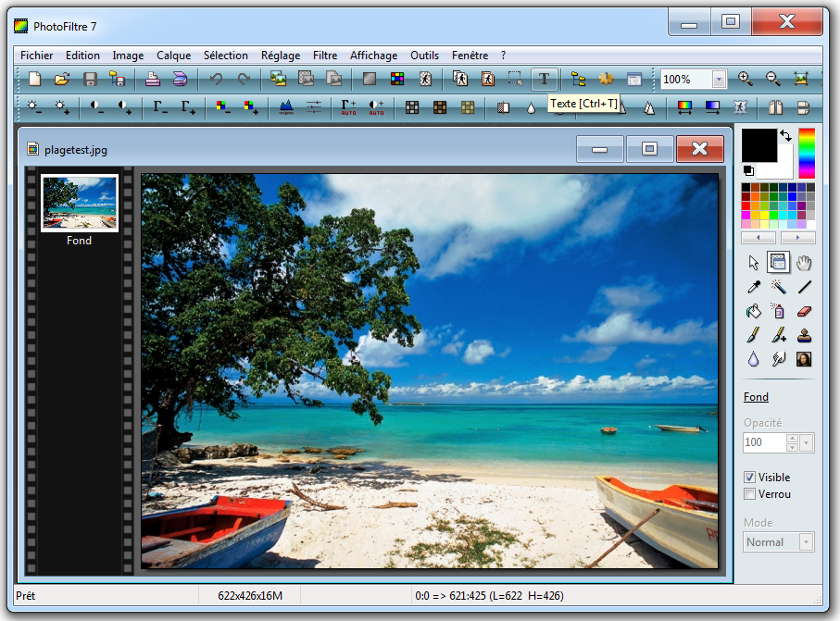Screen dimensions: 840x621
Task: Toggle the Verrou checkbox
Action: [750, 494]
